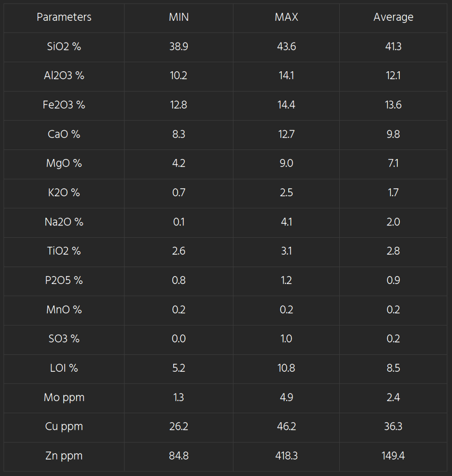
Task: Select the Zn ppm minimum value 84.8
Action: (179, 456)
